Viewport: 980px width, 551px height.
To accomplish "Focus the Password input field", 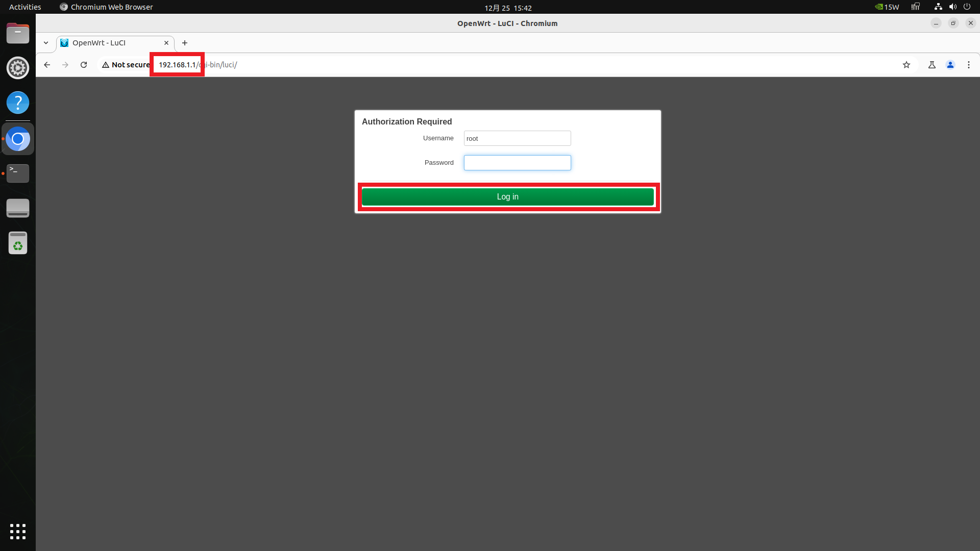I will tap(517, 163).
